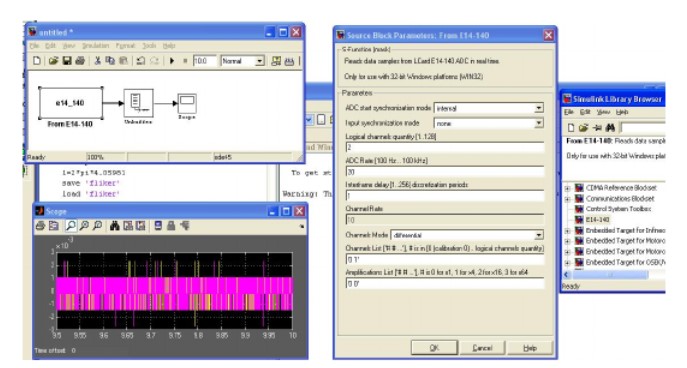
Task: Find block with Library Browser binoculars
Action: (610, 128)
